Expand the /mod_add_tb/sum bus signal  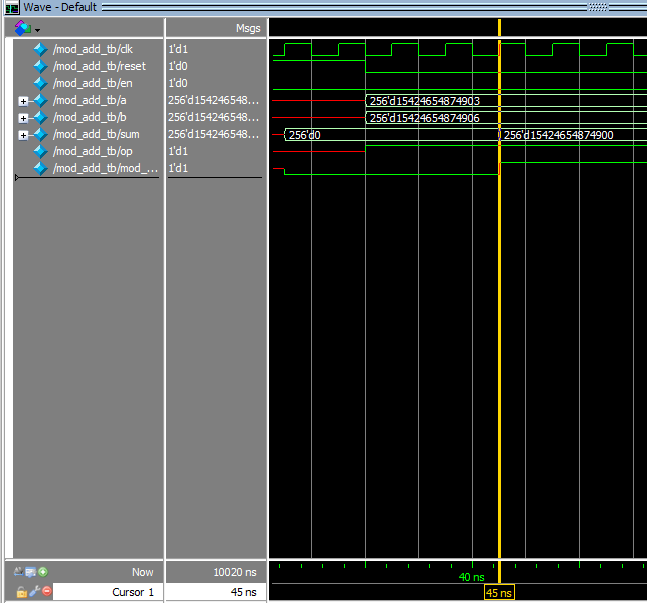click(23, 135)
